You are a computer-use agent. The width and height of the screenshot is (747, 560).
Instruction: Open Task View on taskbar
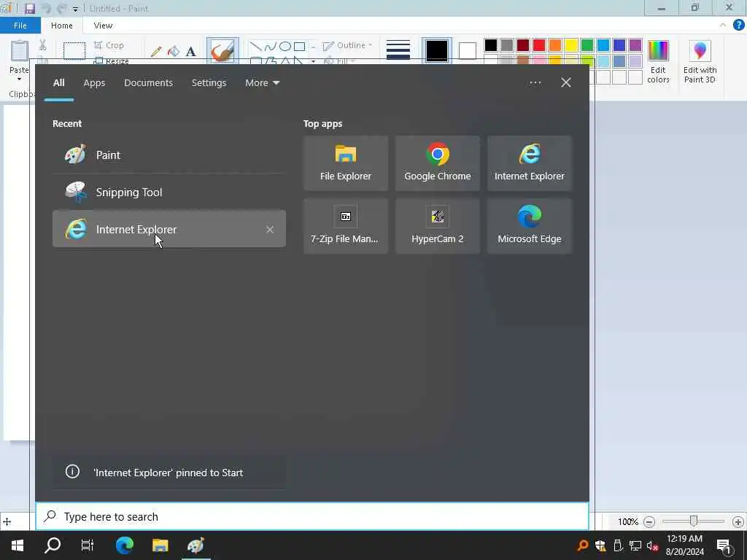tap(88, 545)
